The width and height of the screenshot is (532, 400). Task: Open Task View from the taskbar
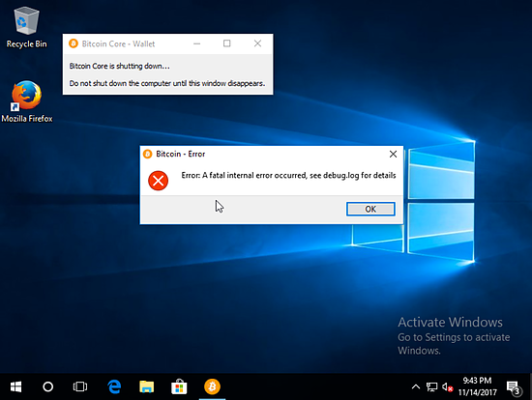(x=80, y=386)
